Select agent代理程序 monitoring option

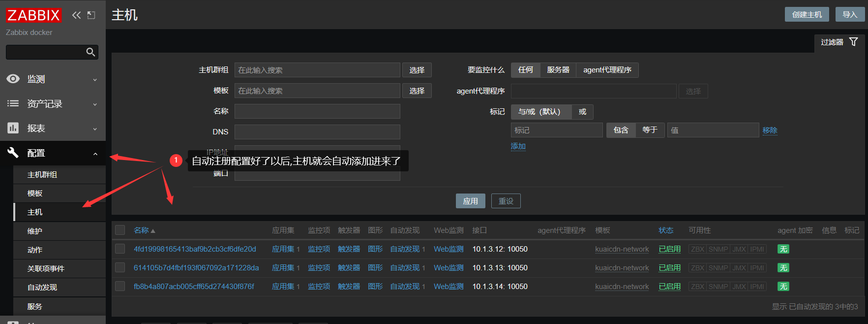[607, 70]
